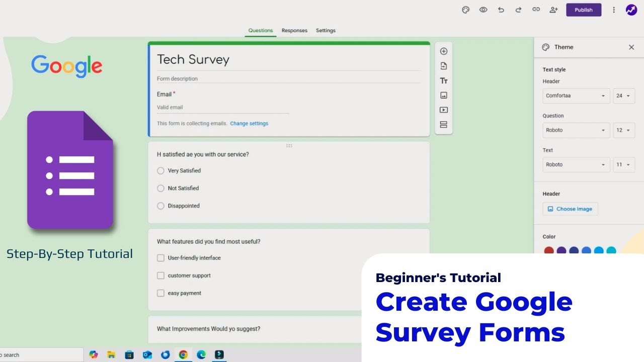Preview the form with the eye icon

point(483,10)
